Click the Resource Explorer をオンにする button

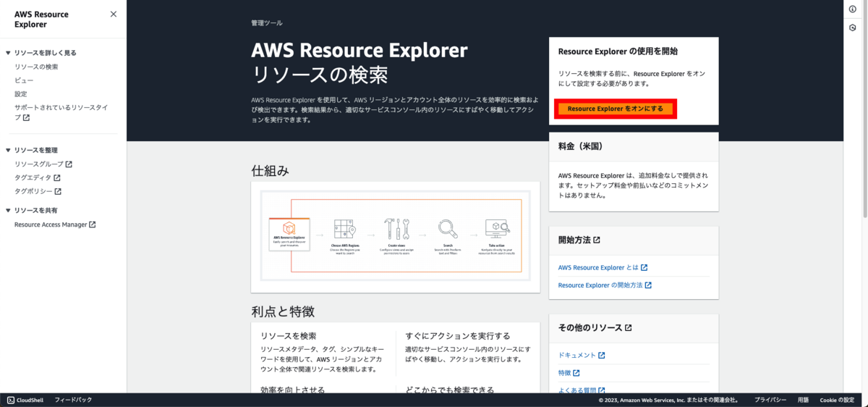[616, 109]
